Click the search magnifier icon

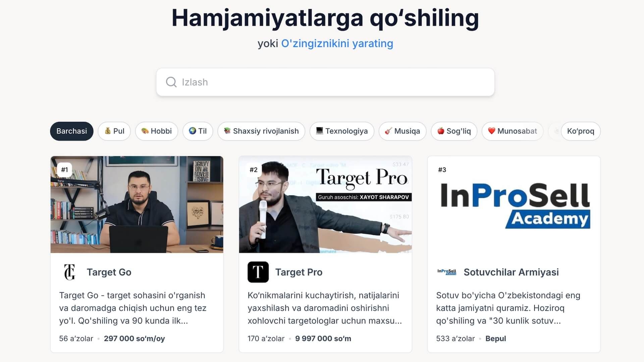point(171,82)
